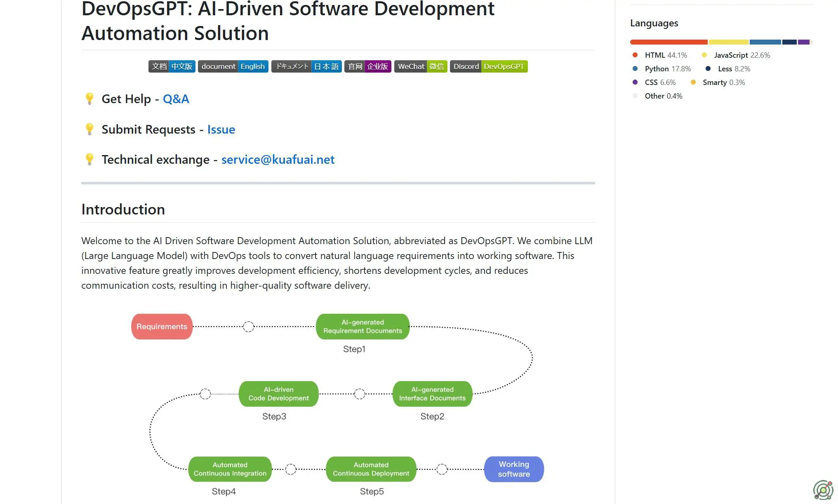
Task: Click the blue Working software box
Action: (514, 469)
